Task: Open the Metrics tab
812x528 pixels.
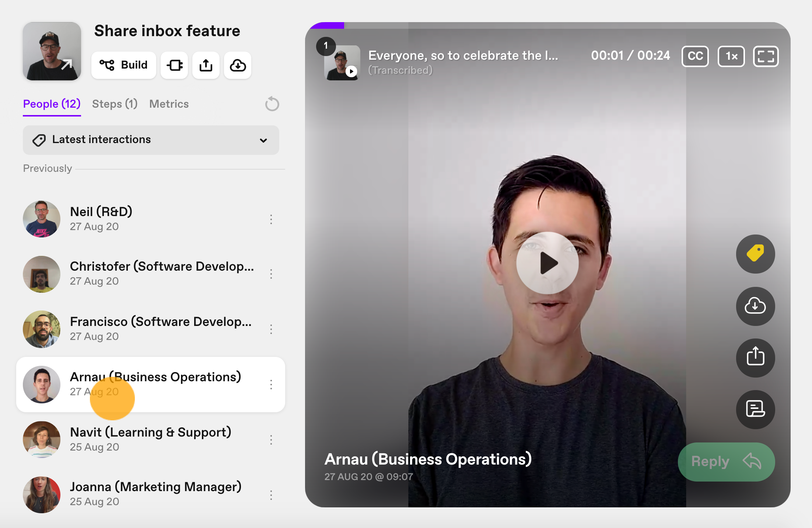Action: (x=169, y=104)
